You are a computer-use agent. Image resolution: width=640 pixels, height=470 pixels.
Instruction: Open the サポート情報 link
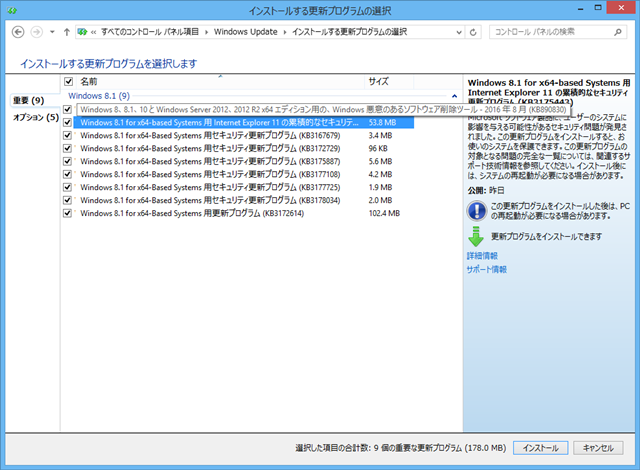click(x=487, y=269)
